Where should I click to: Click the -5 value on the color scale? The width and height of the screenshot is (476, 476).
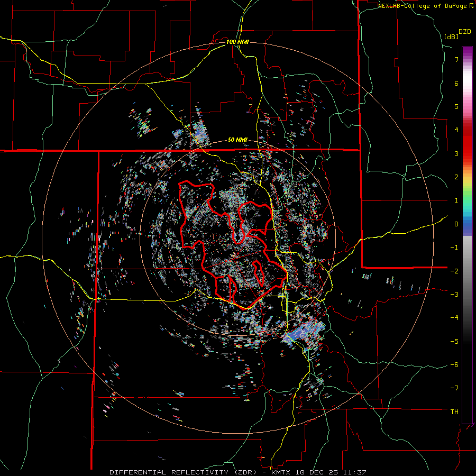(454, 342)
